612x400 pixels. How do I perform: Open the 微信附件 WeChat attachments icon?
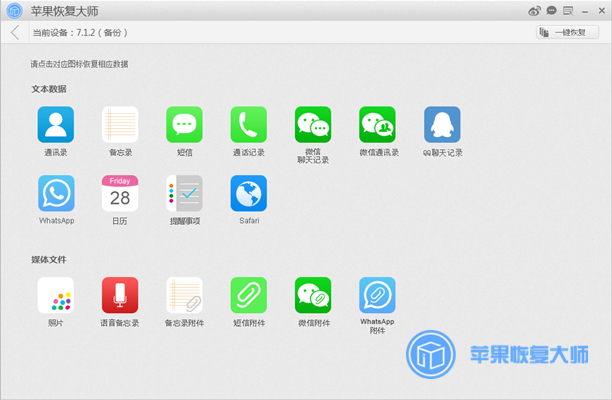coord(313,295)
